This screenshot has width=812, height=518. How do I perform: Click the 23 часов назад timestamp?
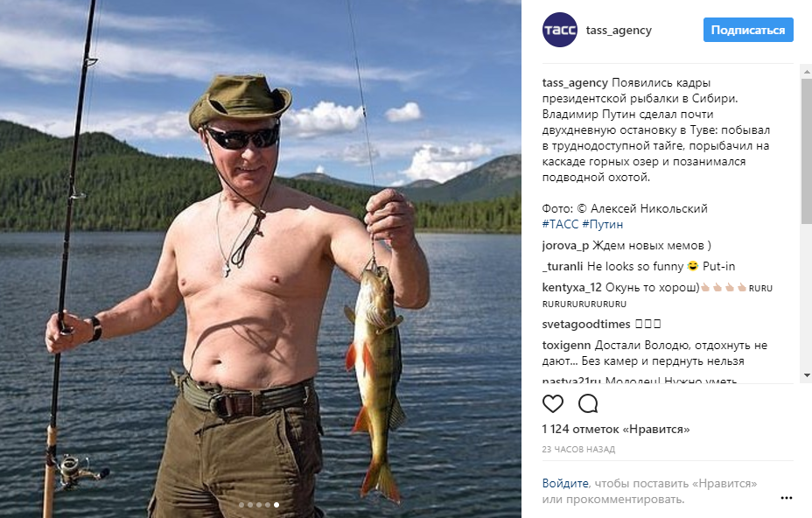tap(578, 450)
